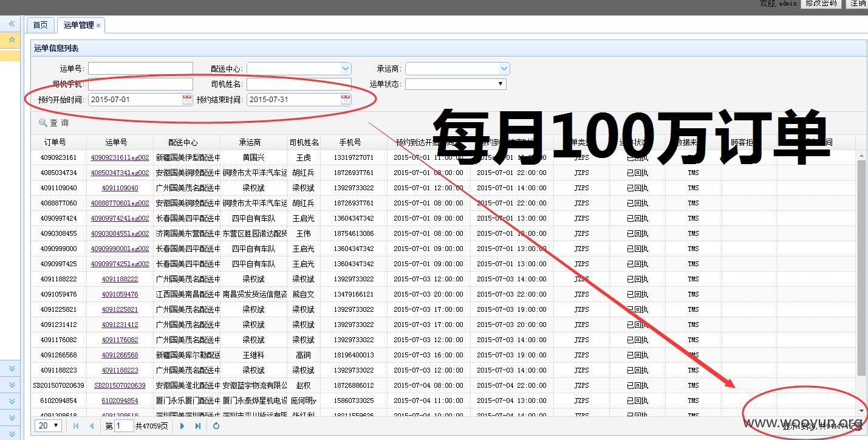Open waybill link 4091176082
Viewport: 868px width, 440px height.
[x=120, y=340]
